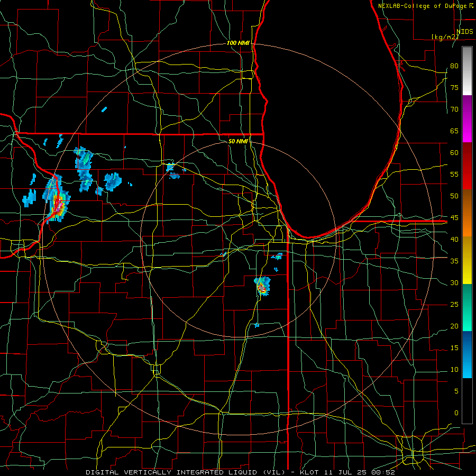
Task: Click the yellow band of the color bar
Action: click(467, 260)
